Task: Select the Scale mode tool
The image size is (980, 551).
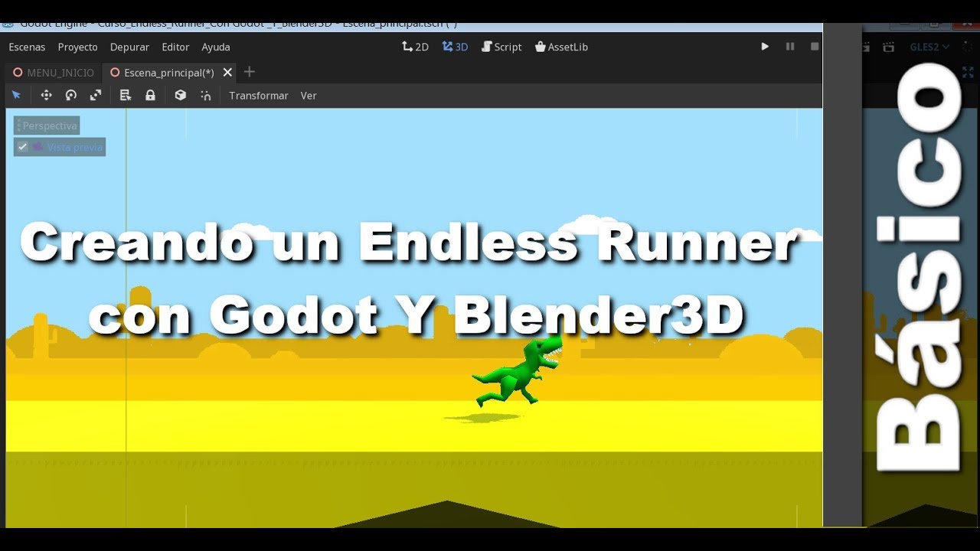Action: (96, 95)
